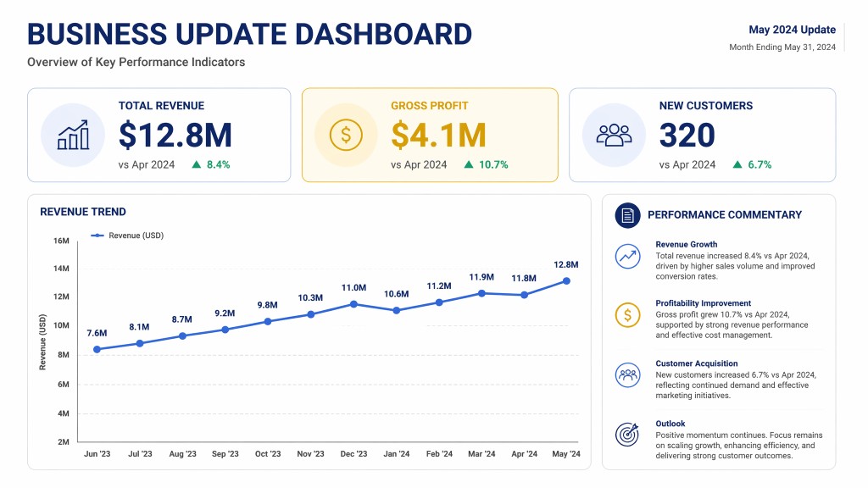868x488 pixels.
Task: Click the dollar icon beside Profitability Improvement
Action: (x=628, y=315)
